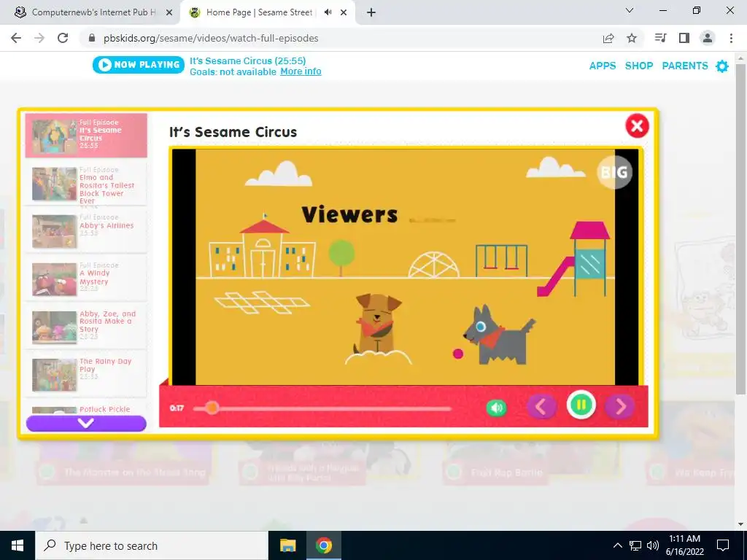Toggle the BIG fullscreen button
Screen dimensions: 747x560
pos(614,172)
